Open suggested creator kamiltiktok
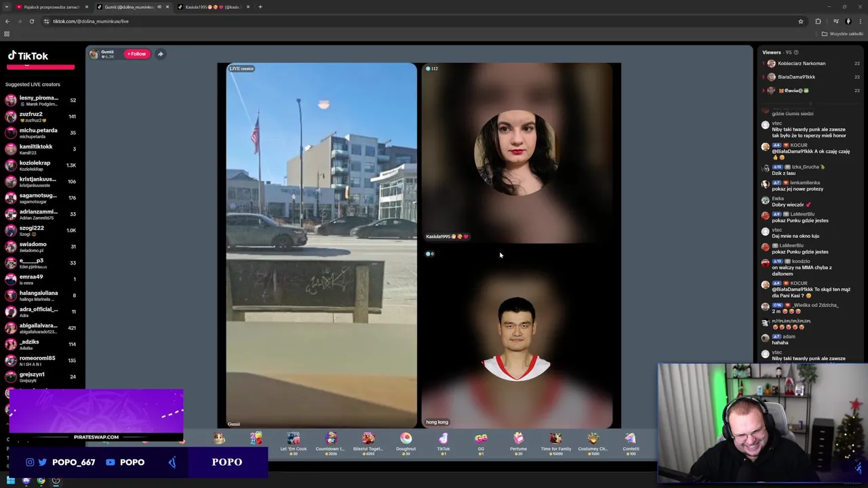868x488 pixels. click(x=41, y=149)
